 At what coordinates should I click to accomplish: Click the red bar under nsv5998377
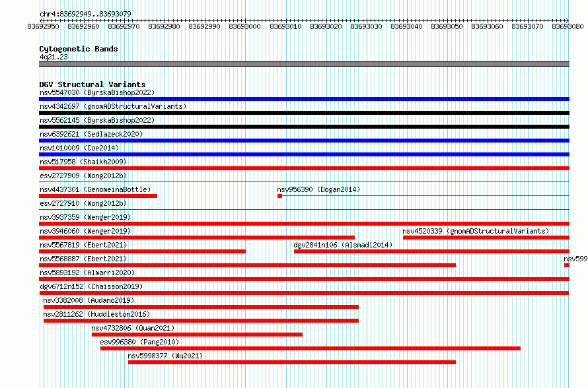(x=292, y=362)
